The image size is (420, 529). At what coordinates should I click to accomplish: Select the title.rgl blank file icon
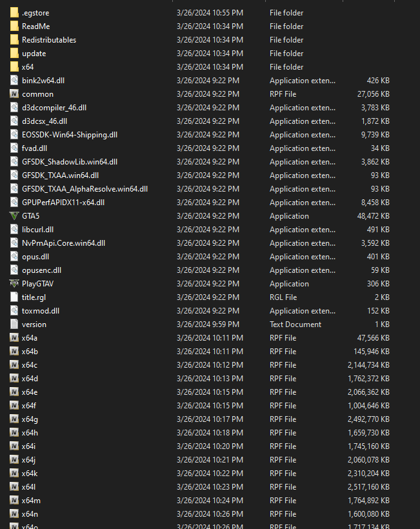[14, 297]
